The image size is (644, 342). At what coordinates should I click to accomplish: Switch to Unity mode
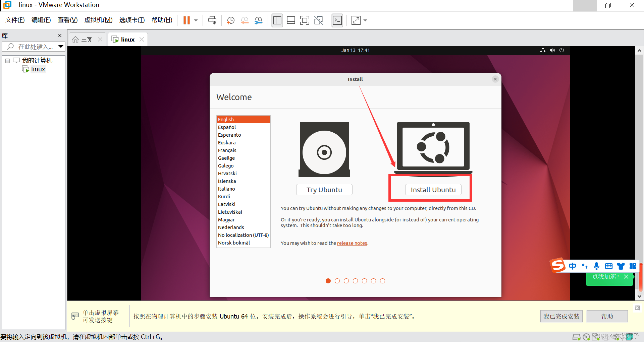tap(318, 20)
